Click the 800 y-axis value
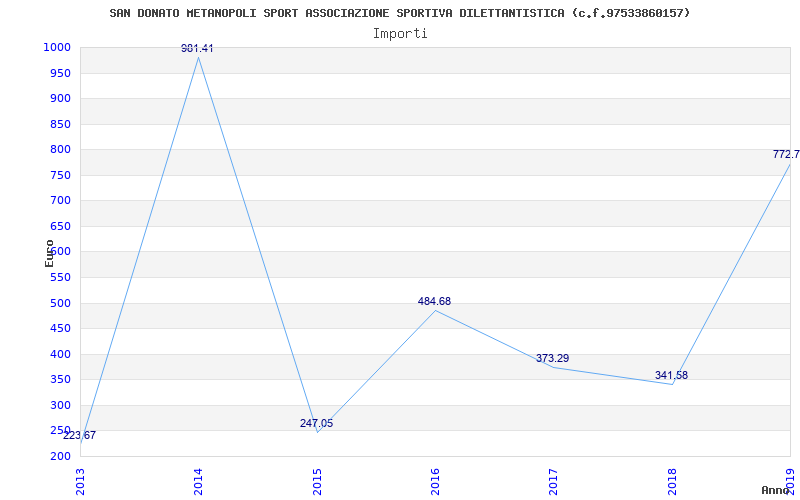 click(60, 150)
